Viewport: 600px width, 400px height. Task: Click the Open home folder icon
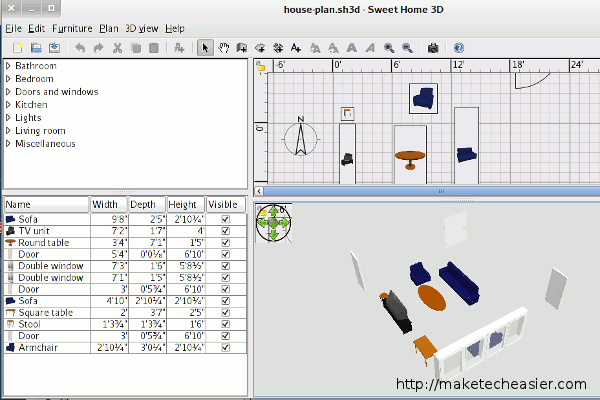(36, 48)
